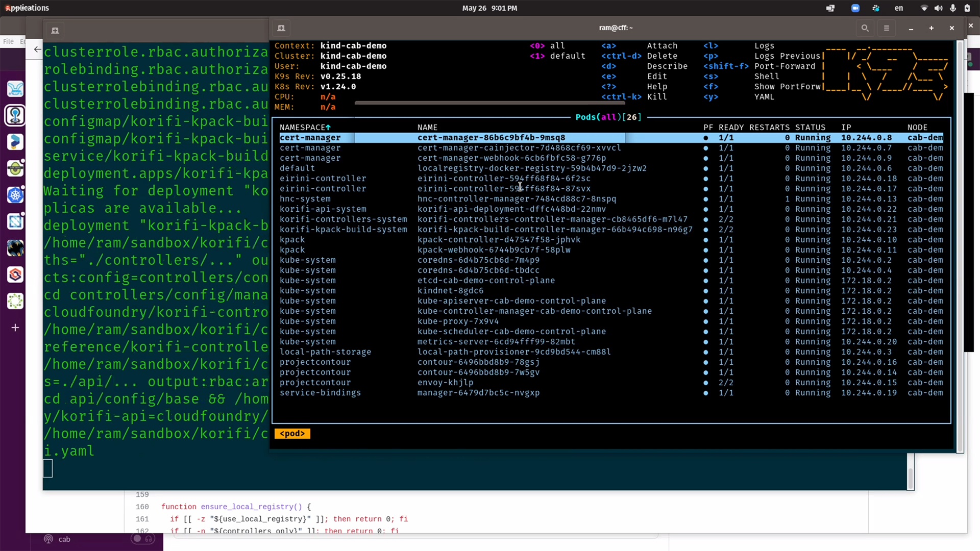The width and height of the screenshot is (980, 551).
Task: Open the en keyboard language dropdown
Action: pos(899,8)
